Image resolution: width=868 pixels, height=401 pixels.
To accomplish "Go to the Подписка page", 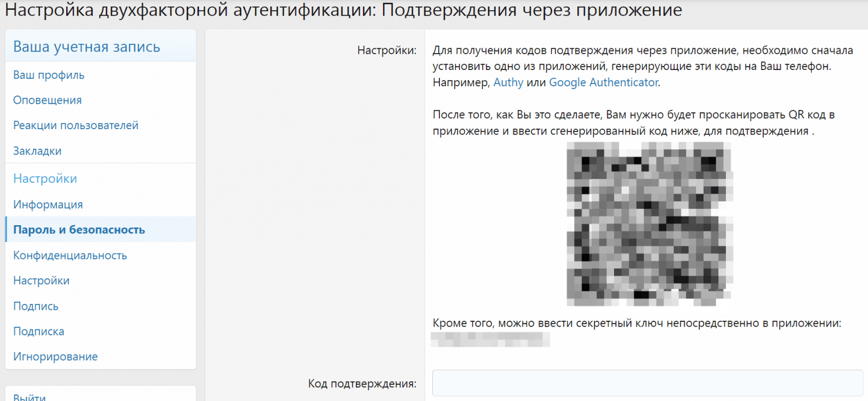I will tap(39, 332).
